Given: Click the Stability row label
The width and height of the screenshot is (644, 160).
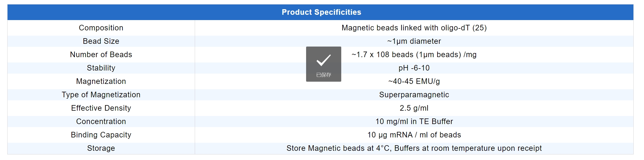Looking at the screenshot, I should (101, 68).
